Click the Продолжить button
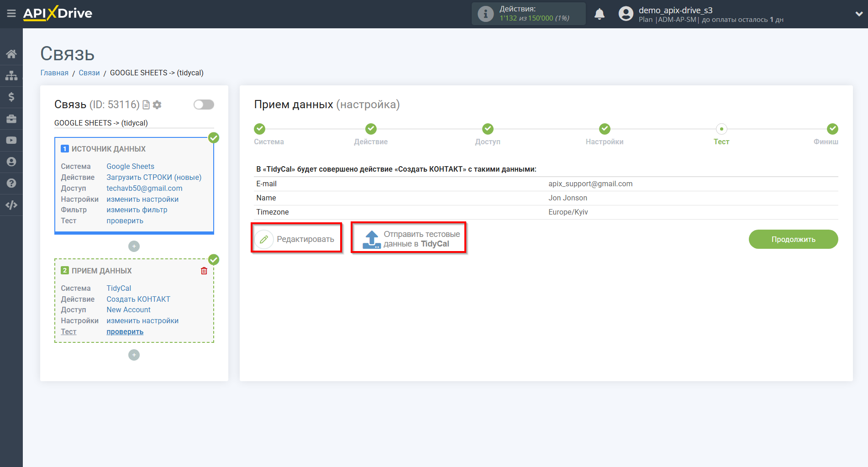This screenshot has height=467, width=868. (793, 239)
